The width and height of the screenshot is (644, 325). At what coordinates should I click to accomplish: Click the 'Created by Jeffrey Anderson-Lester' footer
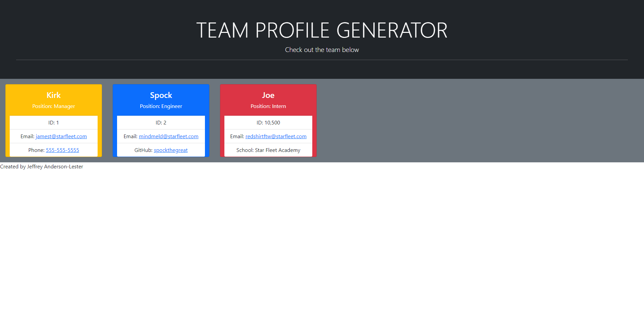42,167
